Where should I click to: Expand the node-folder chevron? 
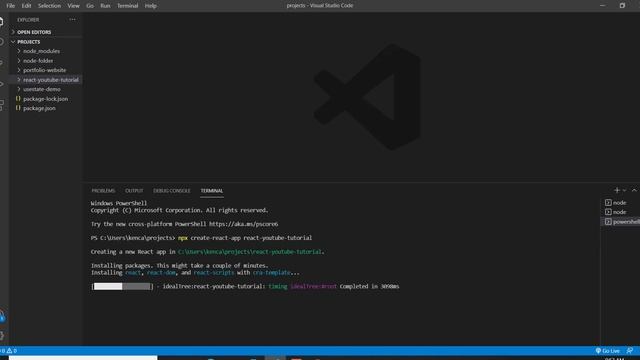point(19,60)
